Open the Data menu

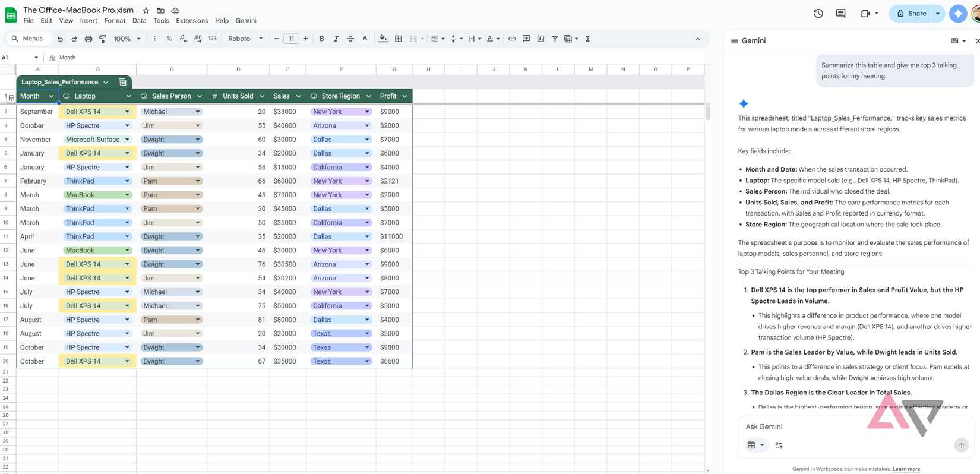[x=139, y=20]
